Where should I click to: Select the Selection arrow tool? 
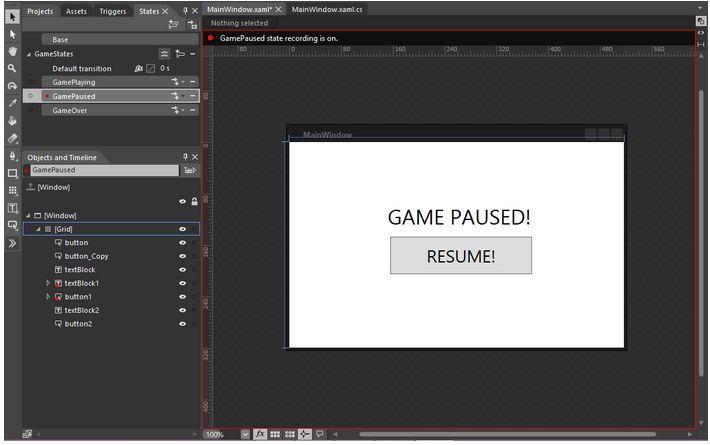click(x=12, y=17)
